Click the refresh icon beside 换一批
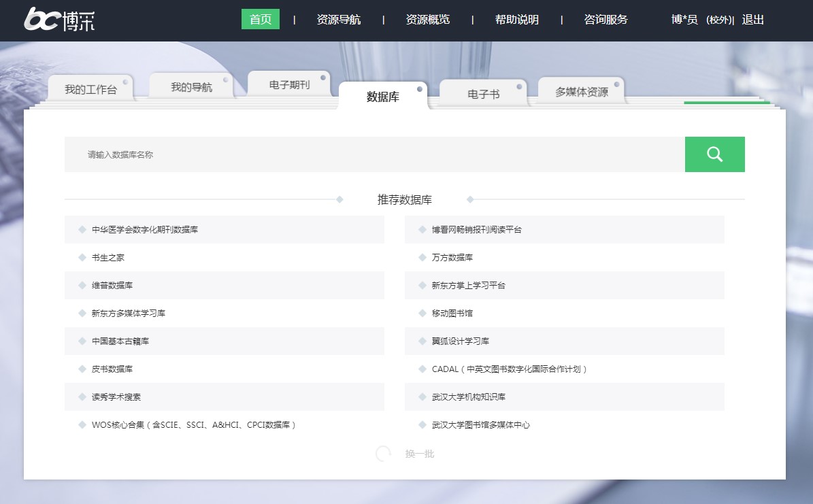813x504 pixels. 384,454
